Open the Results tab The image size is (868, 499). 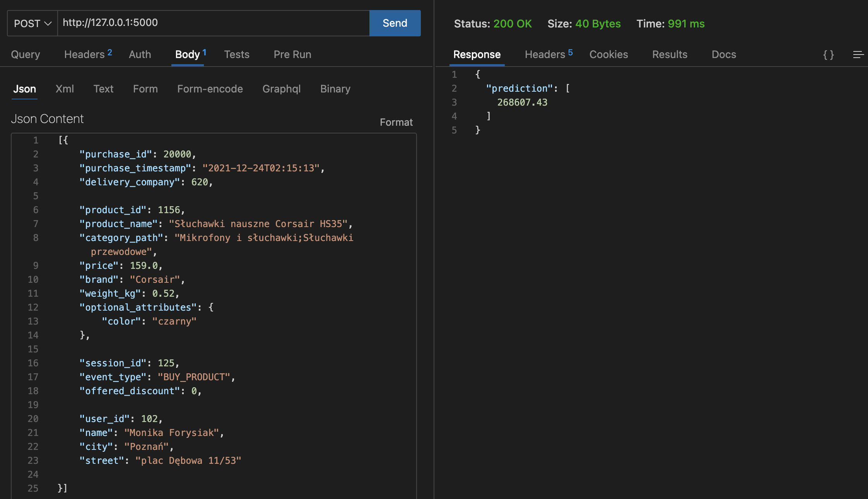[x=670, y=55]
